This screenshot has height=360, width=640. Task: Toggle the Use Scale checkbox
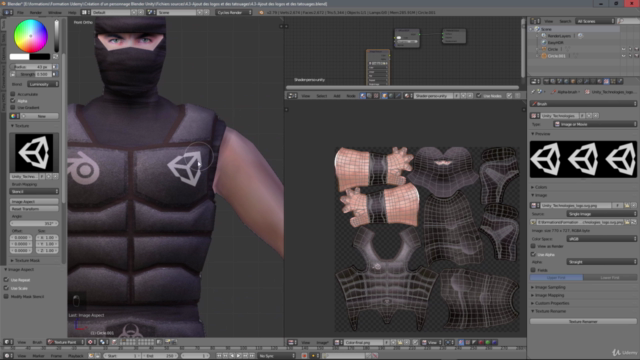pos(6,288)
